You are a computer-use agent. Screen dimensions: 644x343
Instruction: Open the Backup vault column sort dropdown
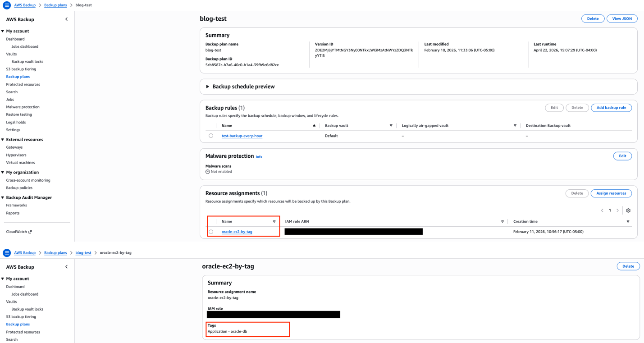[x=391, y=126]
